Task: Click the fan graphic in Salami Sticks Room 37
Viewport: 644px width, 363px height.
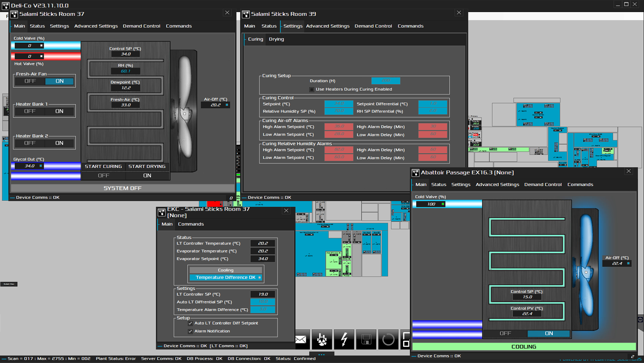Action: click(184, 111)
